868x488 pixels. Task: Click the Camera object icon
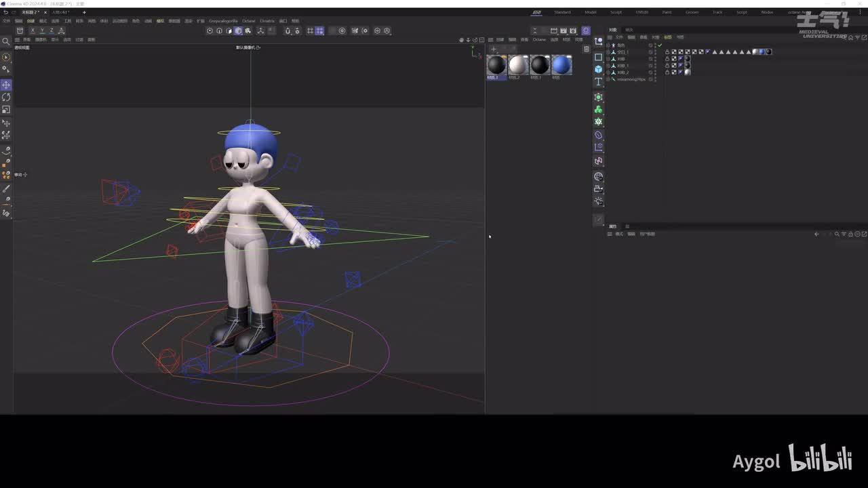(x=598, y=189)
